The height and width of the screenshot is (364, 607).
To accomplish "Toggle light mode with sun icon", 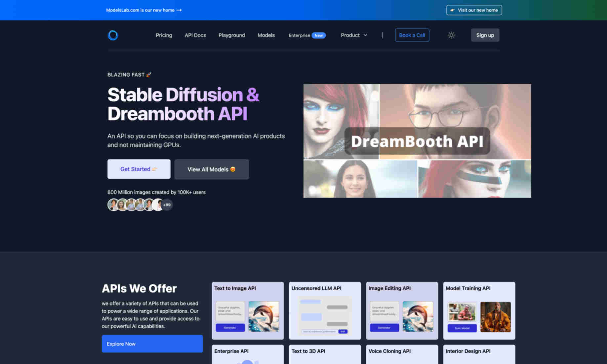I will pos(451,35).
